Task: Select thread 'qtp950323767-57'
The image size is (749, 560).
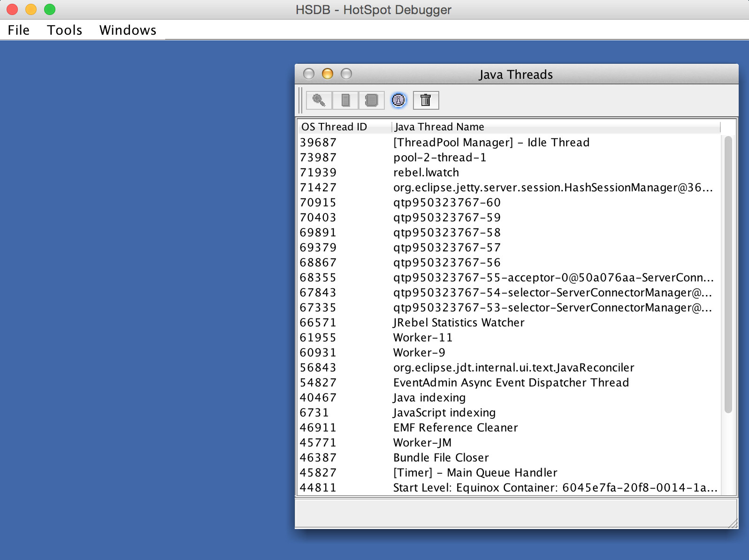Action: tap(510, 248)
